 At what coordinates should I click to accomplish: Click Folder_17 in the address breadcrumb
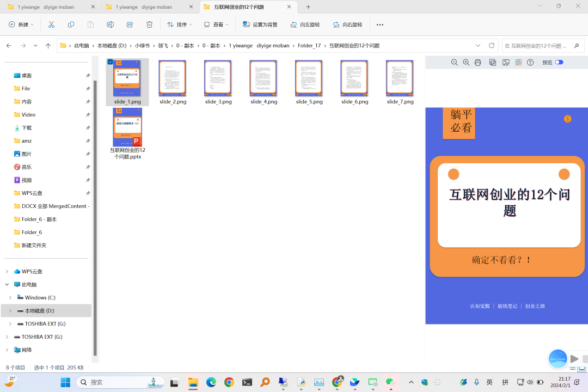click(309, 45)
